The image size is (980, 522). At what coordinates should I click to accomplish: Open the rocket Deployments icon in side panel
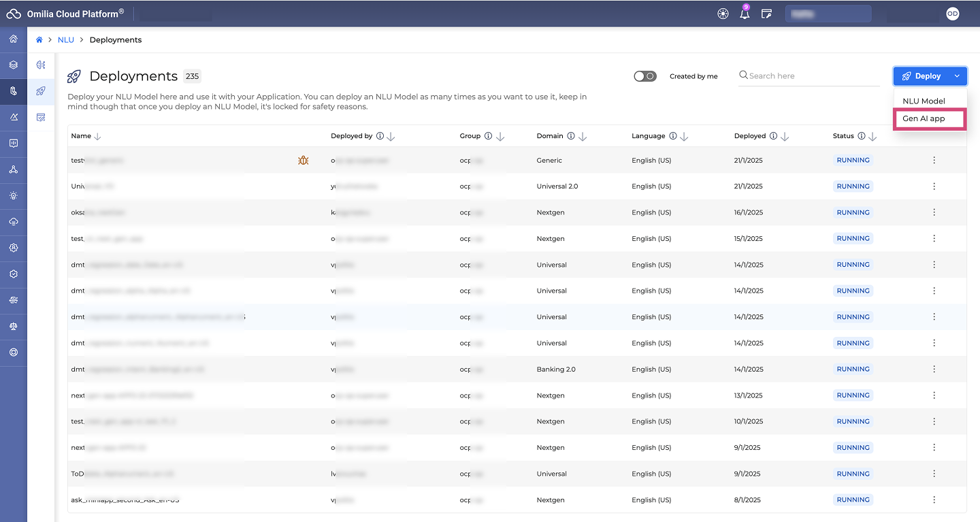[41, 91]
